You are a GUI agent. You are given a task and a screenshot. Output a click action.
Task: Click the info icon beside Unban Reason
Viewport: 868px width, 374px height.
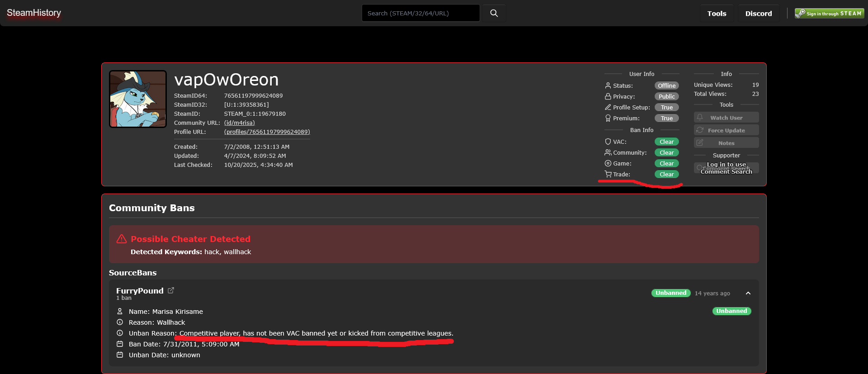coord(120,333)
